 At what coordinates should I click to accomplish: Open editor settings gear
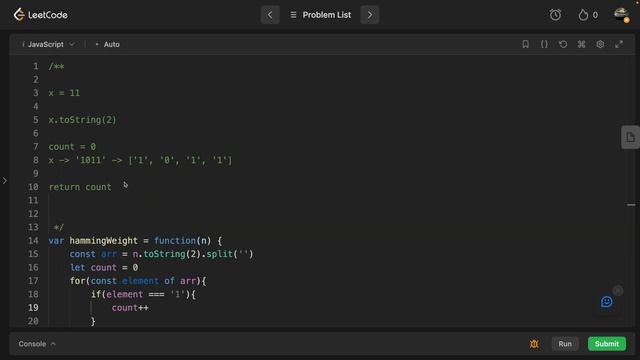click(600, 44)
